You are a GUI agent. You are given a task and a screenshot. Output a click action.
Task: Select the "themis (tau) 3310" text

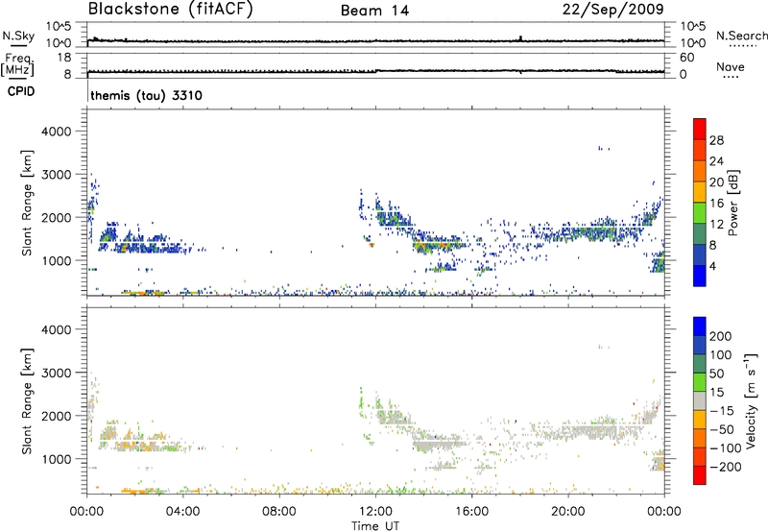coord(146,95)
